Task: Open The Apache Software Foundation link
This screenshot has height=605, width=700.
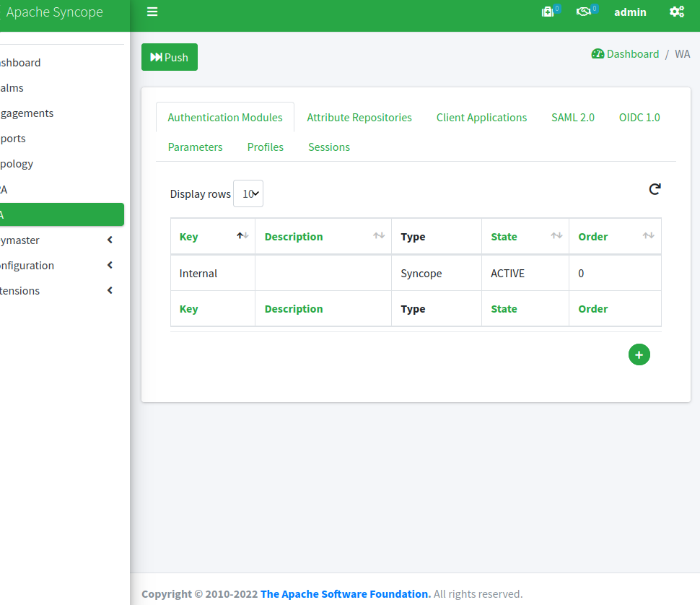Action: [x=346, y=594]
